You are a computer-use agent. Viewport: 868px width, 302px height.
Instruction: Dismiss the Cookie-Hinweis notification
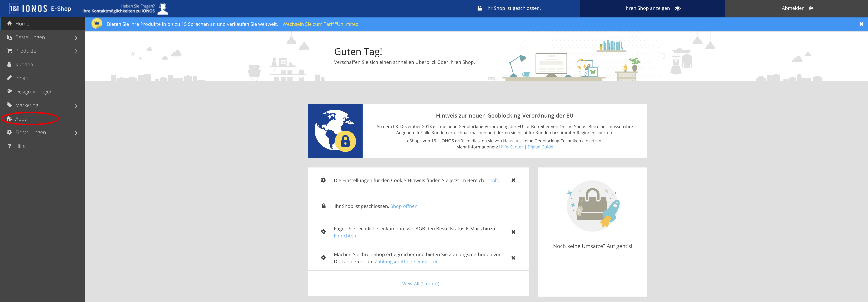point(513,180)
